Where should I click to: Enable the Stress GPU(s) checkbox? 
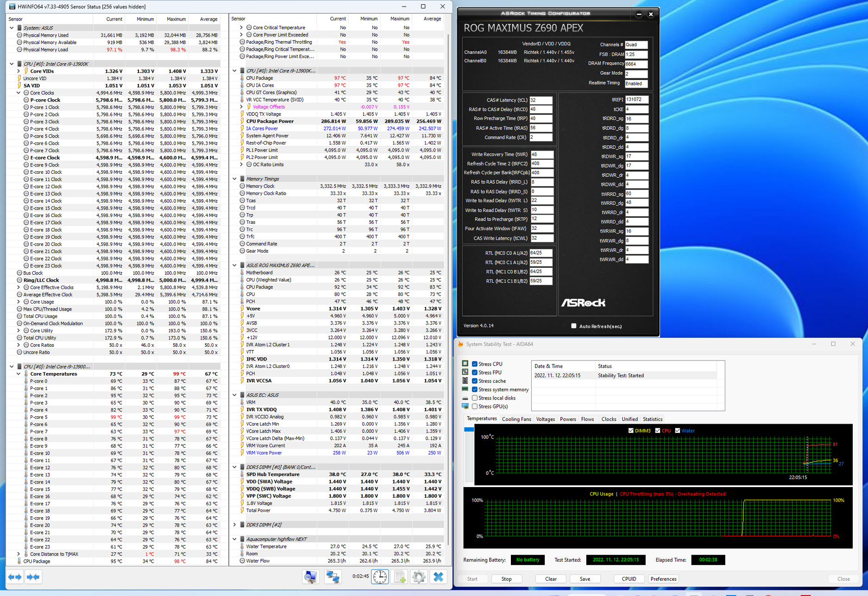474,406
